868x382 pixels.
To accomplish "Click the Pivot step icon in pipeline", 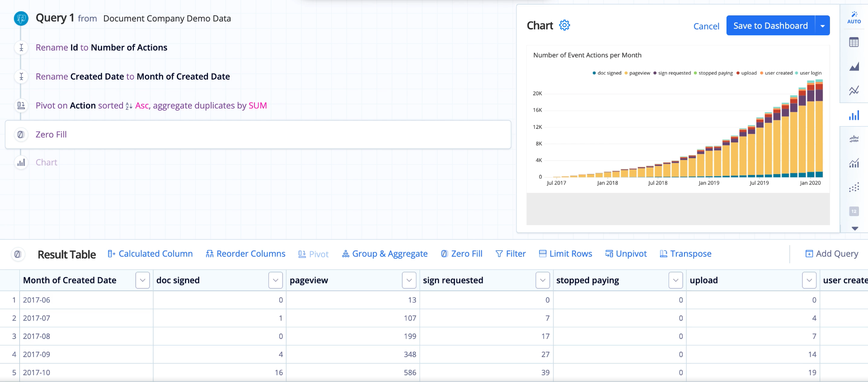I will point(21,105).
